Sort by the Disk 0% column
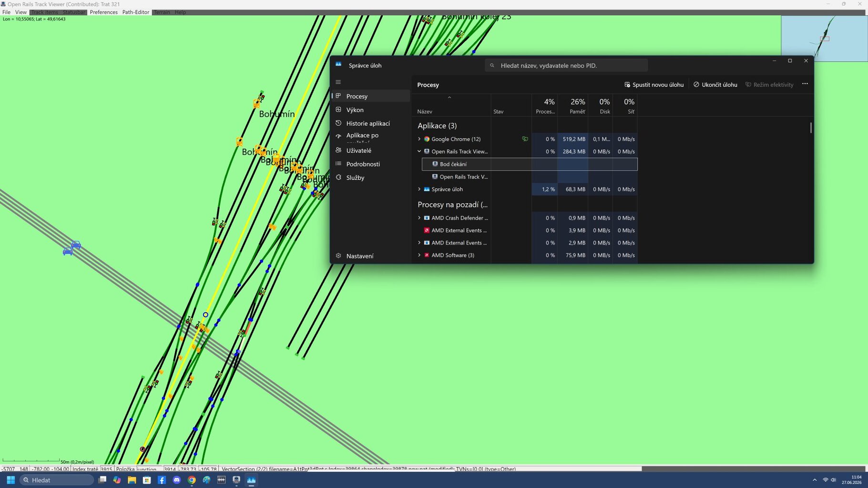 tap(600, 106)
